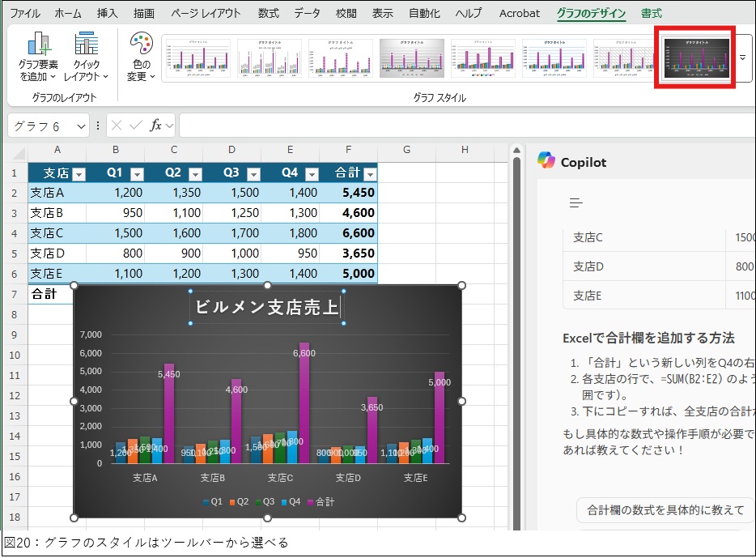Image resolution: width=756 pixels, height=558 pixels.
Task: Open the Copilot pane hamburger menu icon
Action: 575,202
